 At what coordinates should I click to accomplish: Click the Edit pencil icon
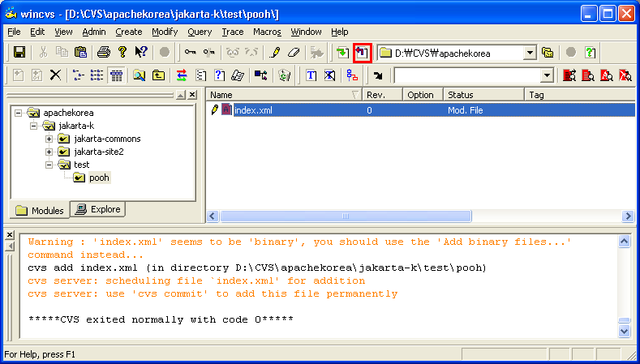pos(275,53)
